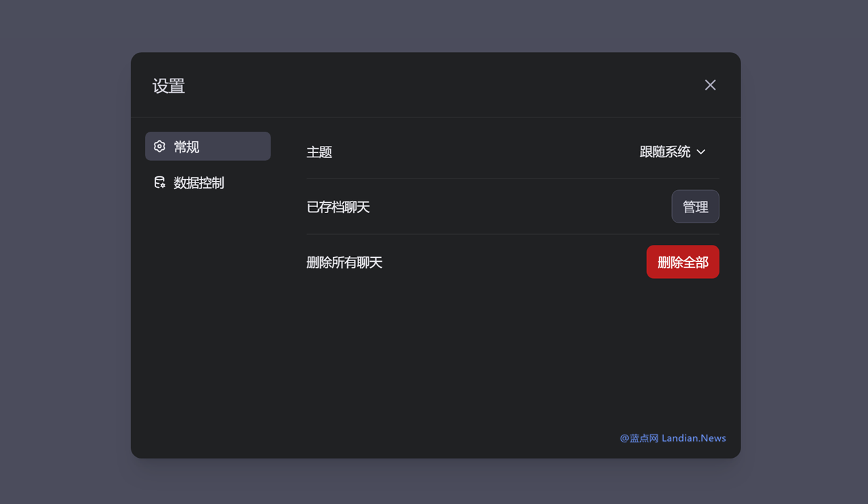The image size is (868, 504).
Task: Click the database icon beside 数据控制
Action: click(x=159, y=182)
